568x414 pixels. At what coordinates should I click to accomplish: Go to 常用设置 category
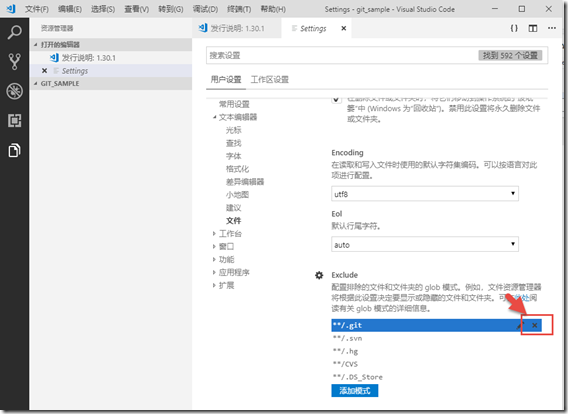[x=234, y=104]
